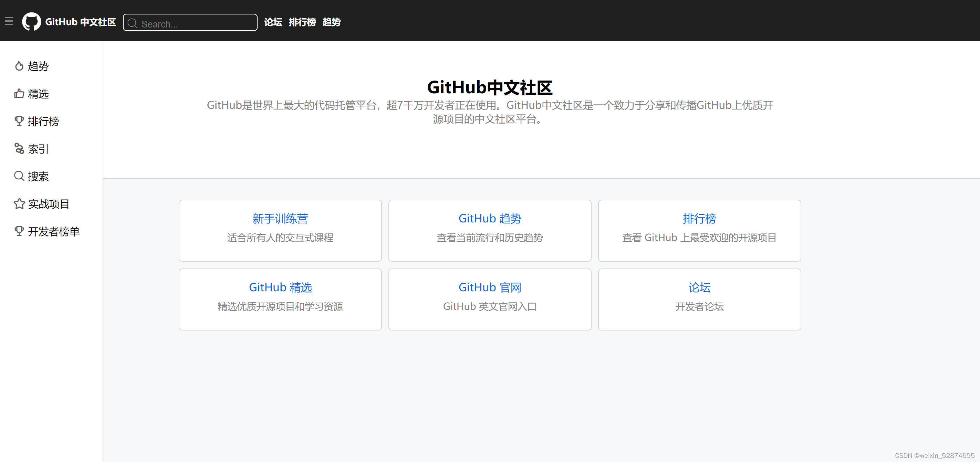The image size is (980, 462).
Task: Open the 论坛 developer forum card
Action: point(699,287)
